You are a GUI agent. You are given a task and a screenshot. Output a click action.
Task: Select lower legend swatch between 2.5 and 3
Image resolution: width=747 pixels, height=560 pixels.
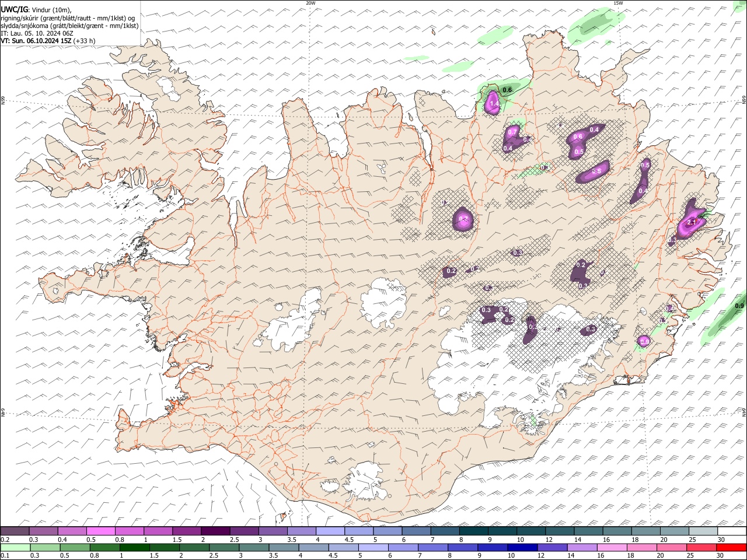224,547
